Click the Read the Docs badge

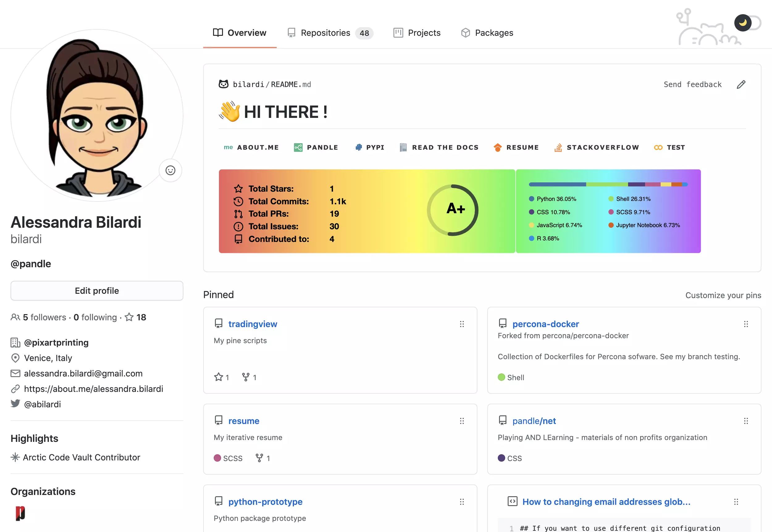click(439, 147)
